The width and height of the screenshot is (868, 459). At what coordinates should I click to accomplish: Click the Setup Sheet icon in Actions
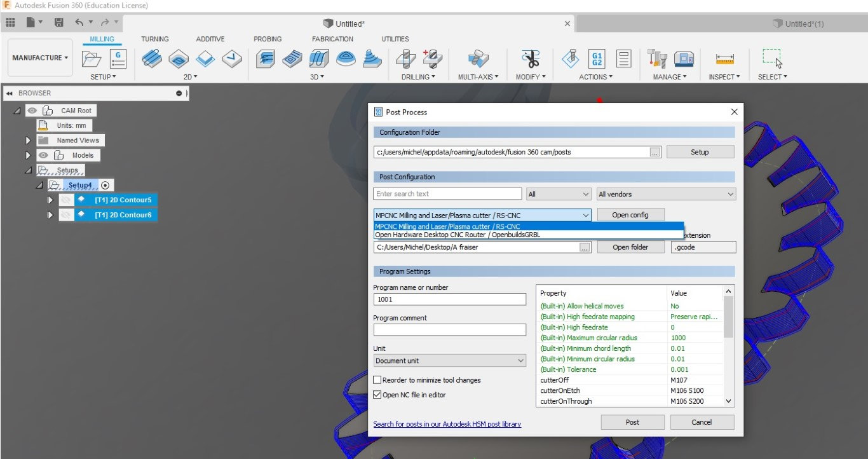click(624, 59)
